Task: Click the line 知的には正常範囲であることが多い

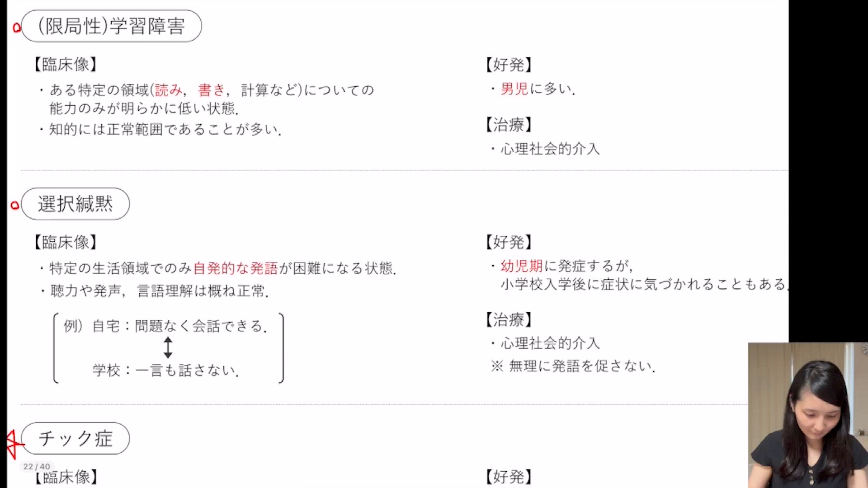Action: pyautogui.click(x=165, y=130)
